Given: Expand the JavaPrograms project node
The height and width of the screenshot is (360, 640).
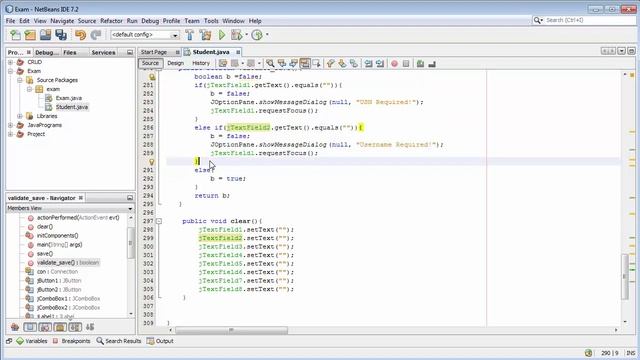Looking at the screenshot, I should (10, 125).
